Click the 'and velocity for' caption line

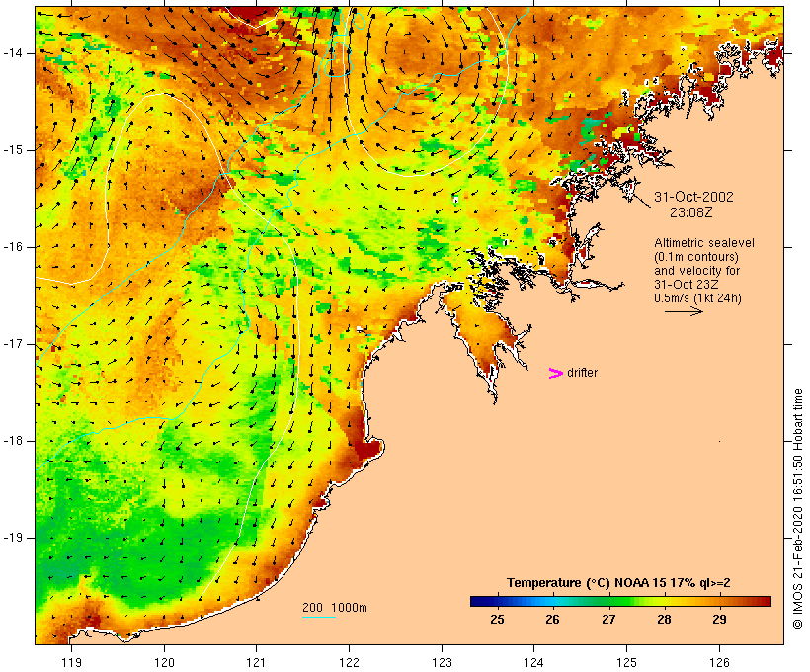[696, 271]
